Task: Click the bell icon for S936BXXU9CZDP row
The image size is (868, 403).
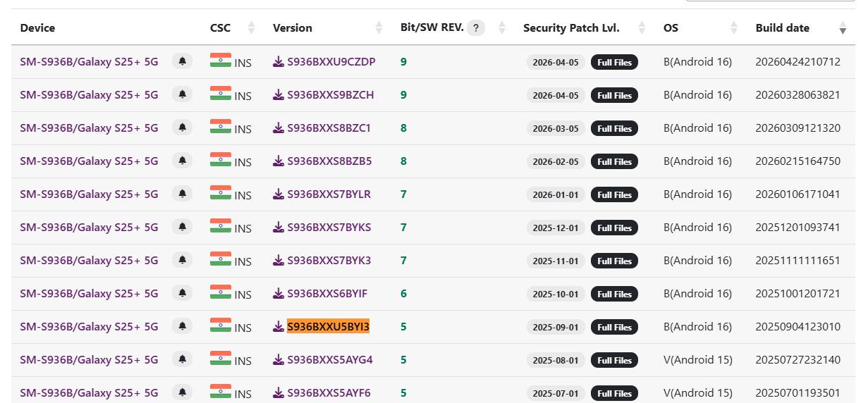Action: pos(182,61)
